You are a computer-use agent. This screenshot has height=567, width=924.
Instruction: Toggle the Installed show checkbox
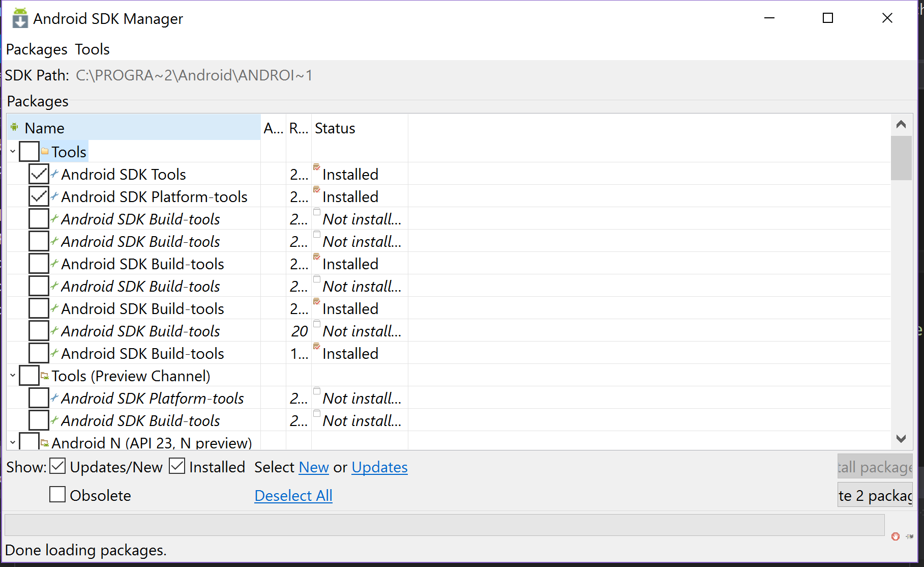[x=177, y=466]
